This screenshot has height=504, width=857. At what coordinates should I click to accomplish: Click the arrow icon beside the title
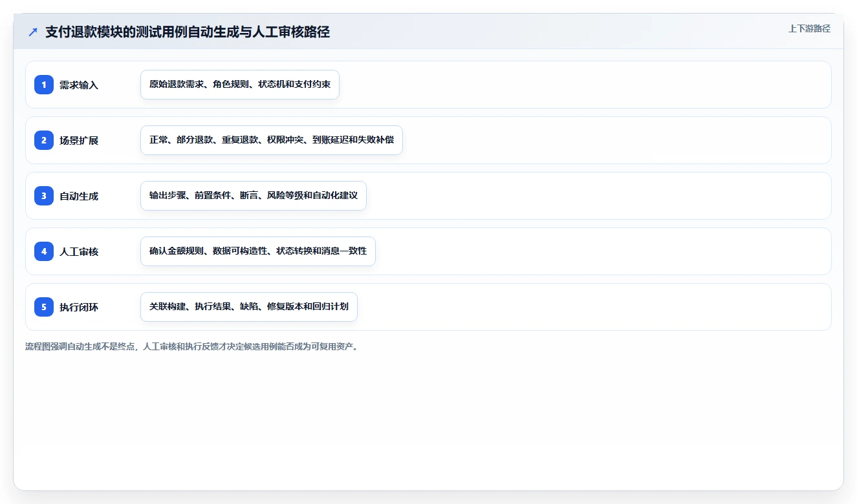coord(33,32)
